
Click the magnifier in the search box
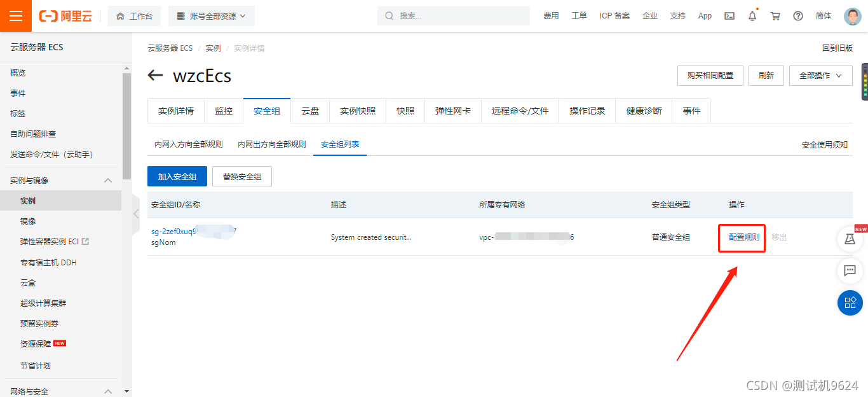(x=390, y=16)
